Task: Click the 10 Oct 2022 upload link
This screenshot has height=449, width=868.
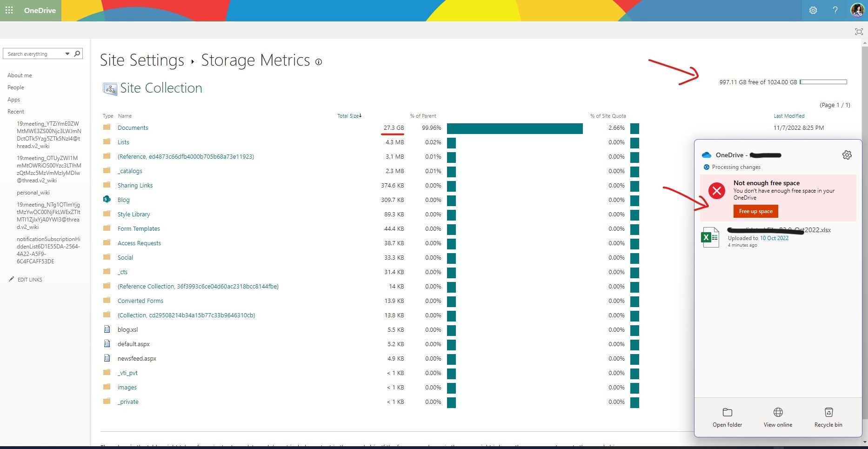Action: 775,238
